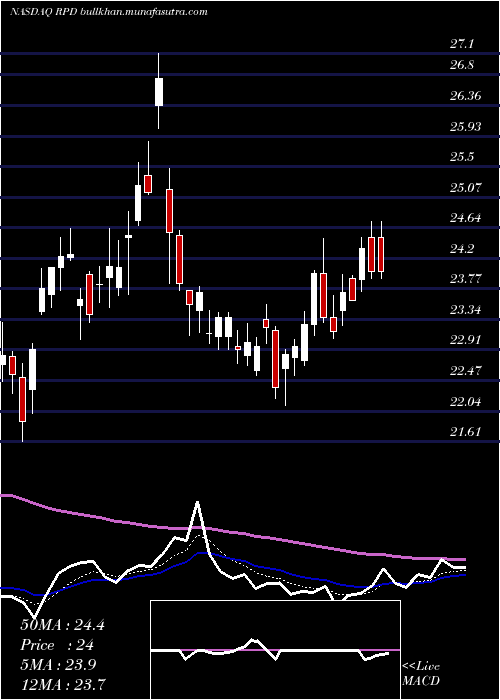Screen dimensions: 500x700
Task: Select the 24.2 price level label
Action: click(462, 249)
